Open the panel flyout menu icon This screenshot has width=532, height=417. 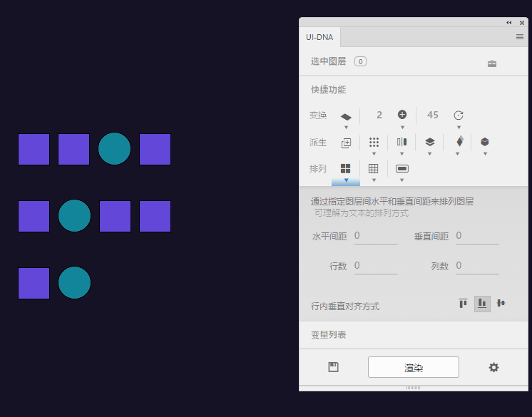point(519,36)
